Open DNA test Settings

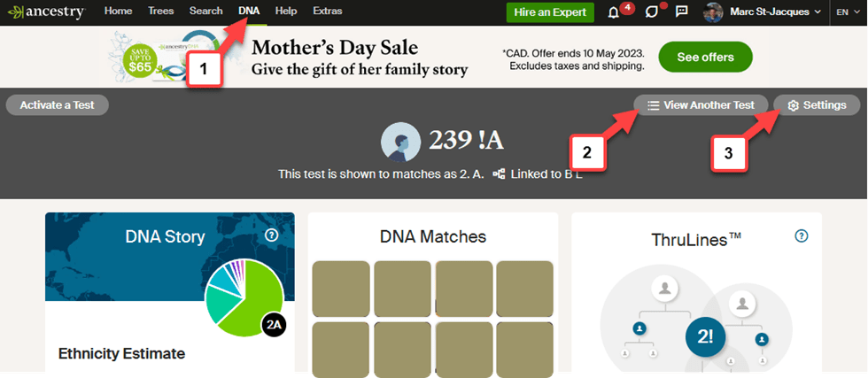click(x=817, y=104)
